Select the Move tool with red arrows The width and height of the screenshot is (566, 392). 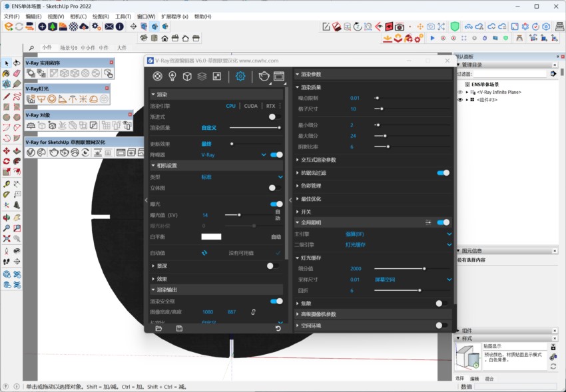click(x=7, y=150)
